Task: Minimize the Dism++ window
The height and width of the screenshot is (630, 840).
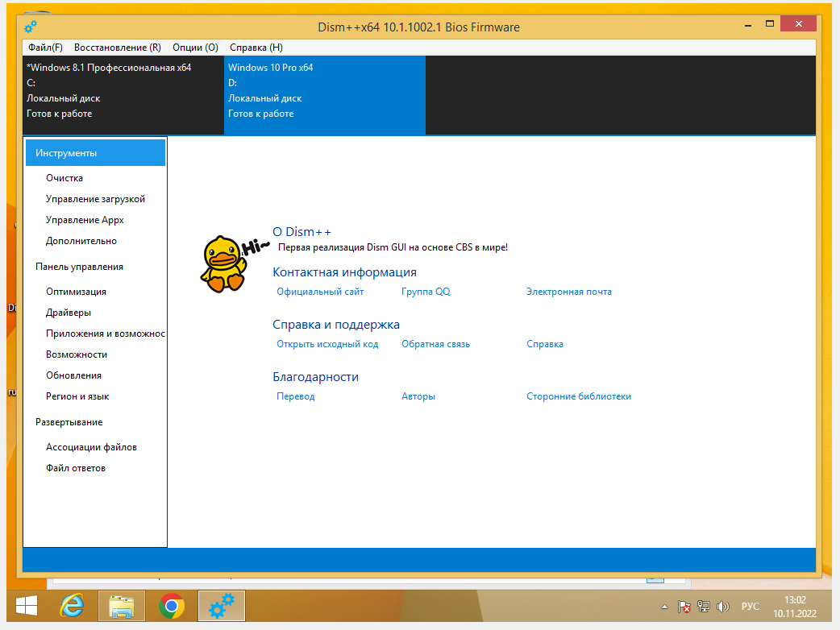Action: pyautogui.click(x=748, y=25)
